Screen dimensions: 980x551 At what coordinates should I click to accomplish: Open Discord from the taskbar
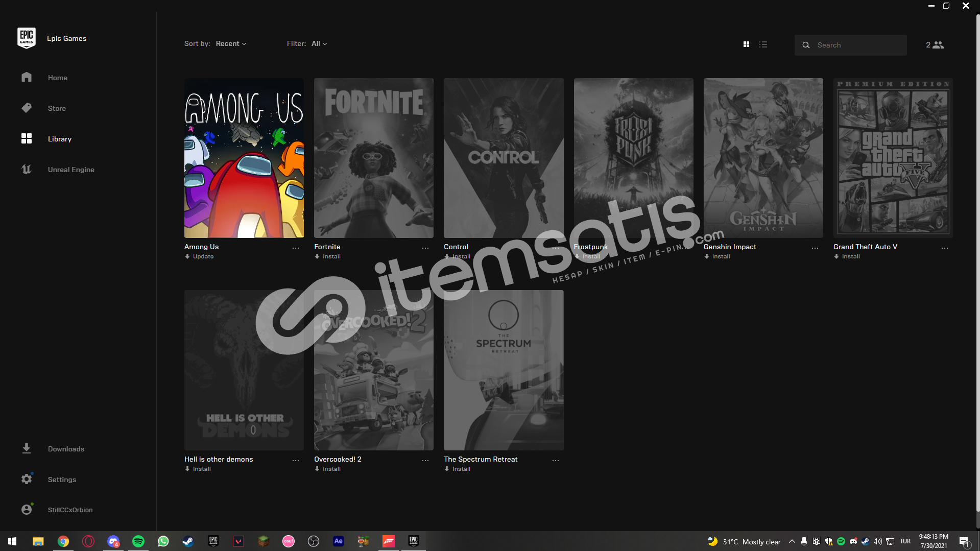click(x=113, y=541)
